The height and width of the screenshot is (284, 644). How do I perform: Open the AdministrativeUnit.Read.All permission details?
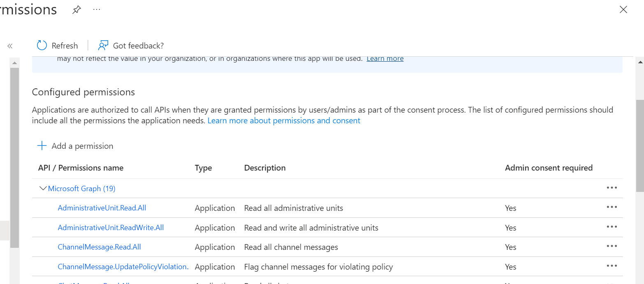point(102,208)
